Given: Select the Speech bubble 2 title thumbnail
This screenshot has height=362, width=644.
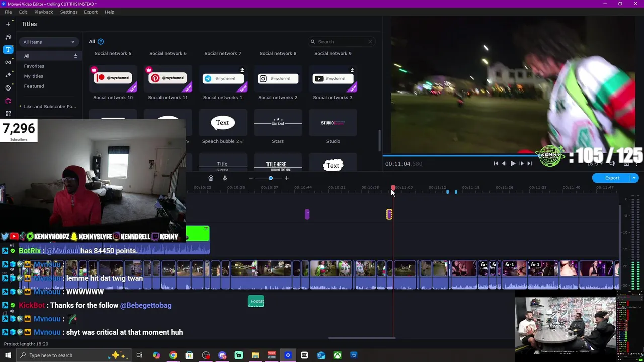Looking at the screenshot, I should pos(222,123).
